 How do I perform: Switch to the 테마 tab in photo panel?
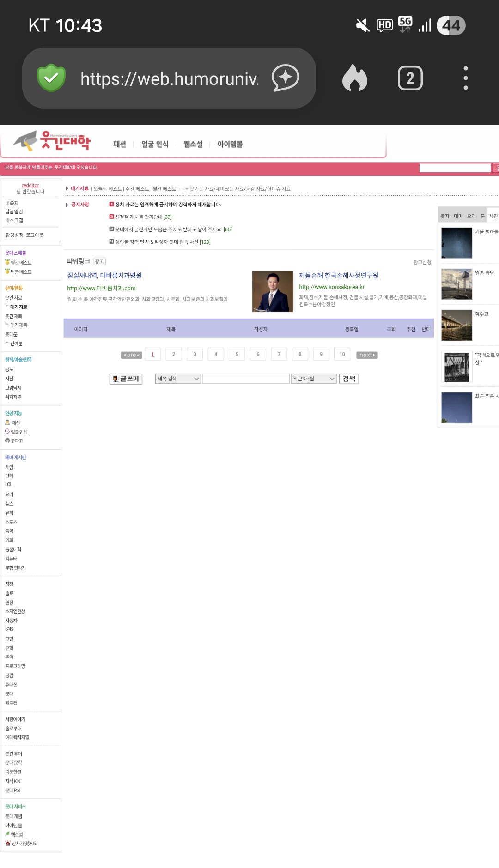(x=458, y=216)
